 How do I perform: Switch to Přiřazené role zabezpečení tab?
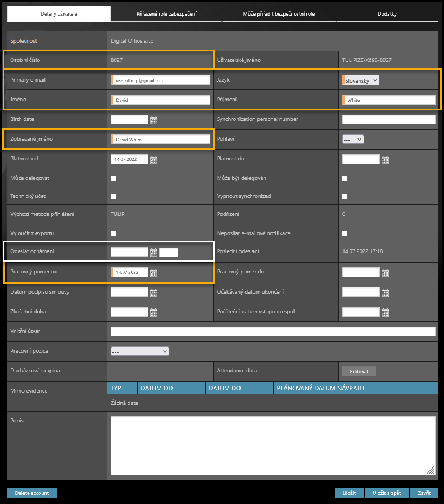click(x=166, y=14)
